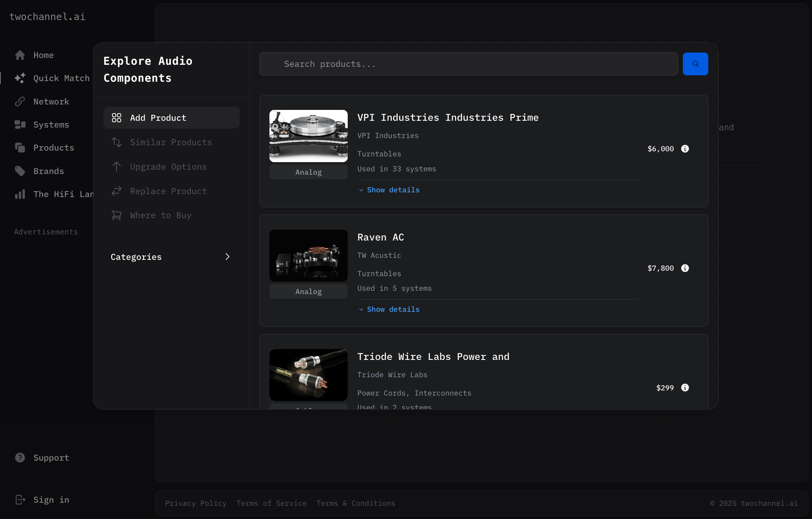
Task: Show details for VPI Industries Prime
Action: click(x=389, y=190)
